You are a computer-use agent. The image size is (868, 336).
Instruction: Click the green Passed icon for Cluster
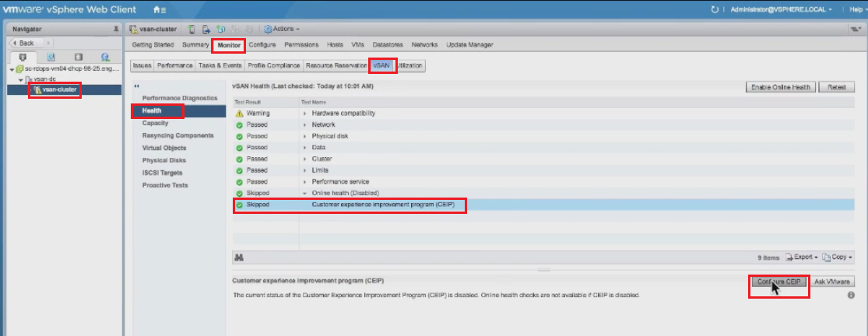(239, 159)
